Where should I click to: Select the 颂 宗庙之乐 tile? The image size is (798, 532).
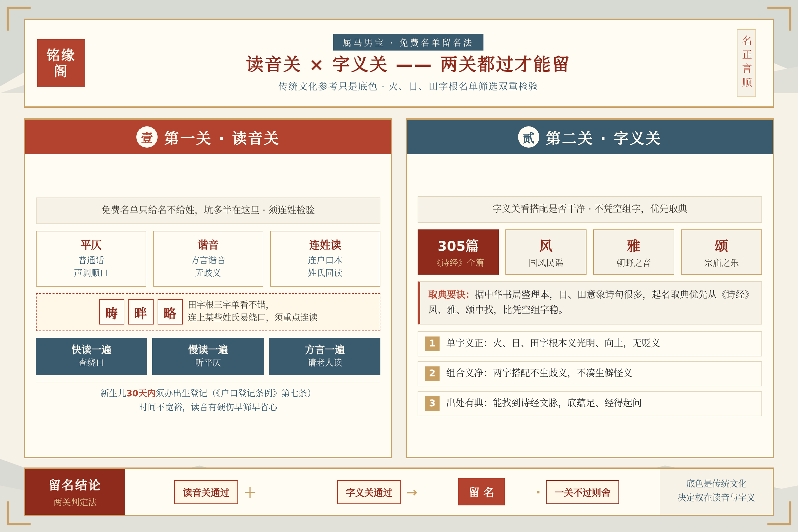(x=721, y=252)
